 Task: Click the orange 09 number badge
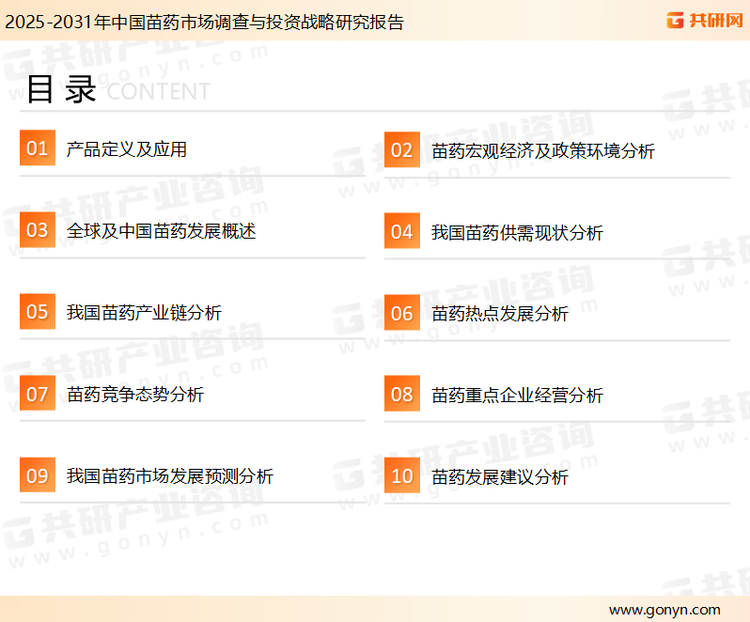pos(37,476)
